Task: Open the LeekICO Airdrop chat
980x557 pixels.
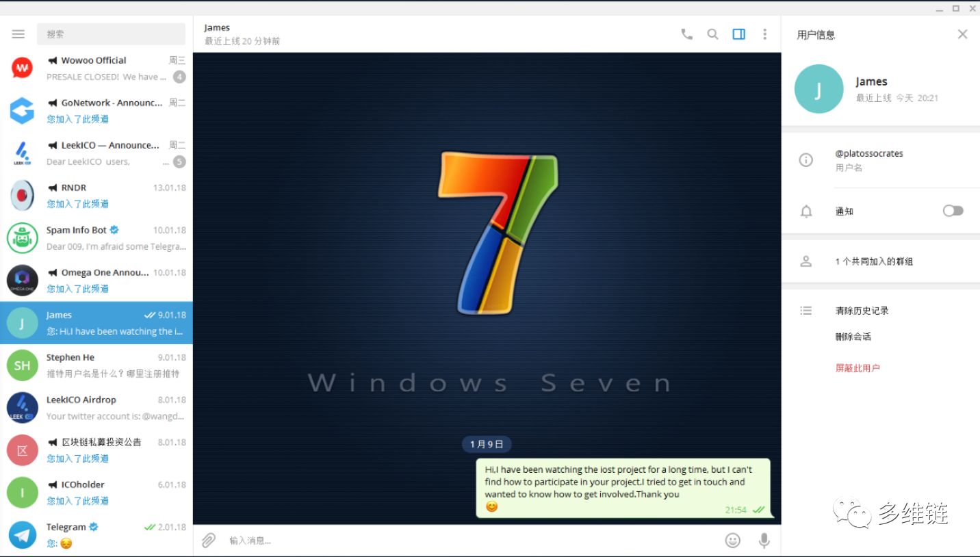Action: click(96, 408)
